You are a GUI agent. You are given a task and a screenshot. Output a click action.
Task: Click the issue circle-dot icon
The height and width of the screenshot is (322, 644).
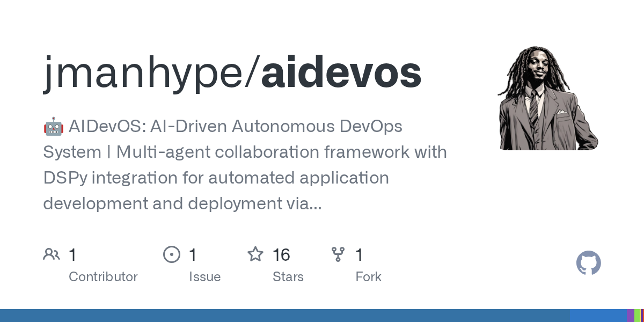[x=172, y=254]
